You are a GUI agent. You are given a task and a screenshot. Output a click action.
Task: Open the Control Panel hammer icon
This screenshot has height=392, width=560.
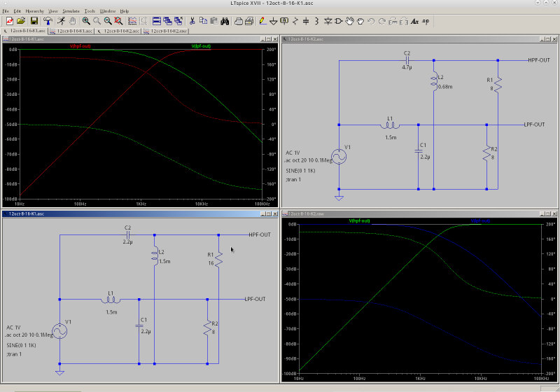click(x=47, y=21)
